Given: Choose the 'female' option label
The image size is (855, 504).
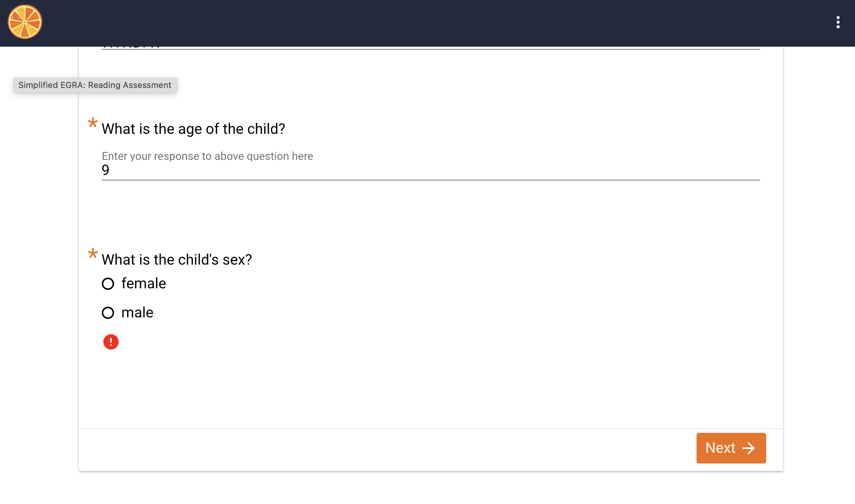Looking at the screenshot, I should click(144, 283).
